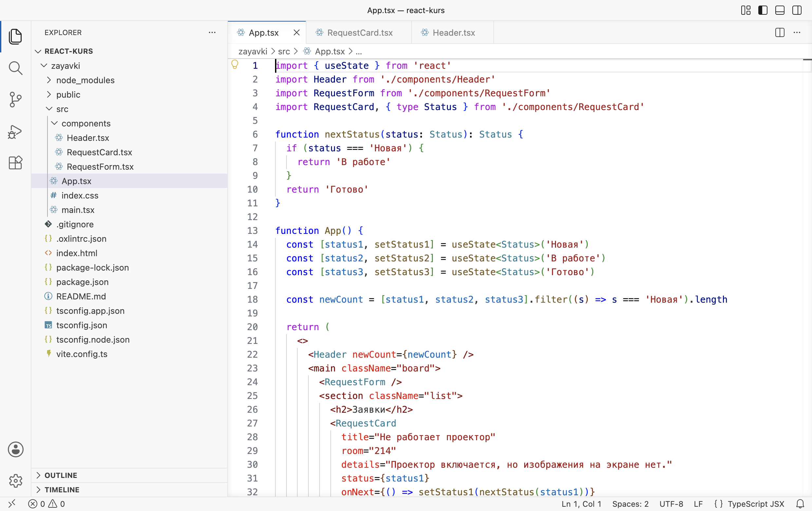This screenshot has height=511, width=812.
Task: Click the lightbulb code action on line 1
Action: click(x=235, y=64)
